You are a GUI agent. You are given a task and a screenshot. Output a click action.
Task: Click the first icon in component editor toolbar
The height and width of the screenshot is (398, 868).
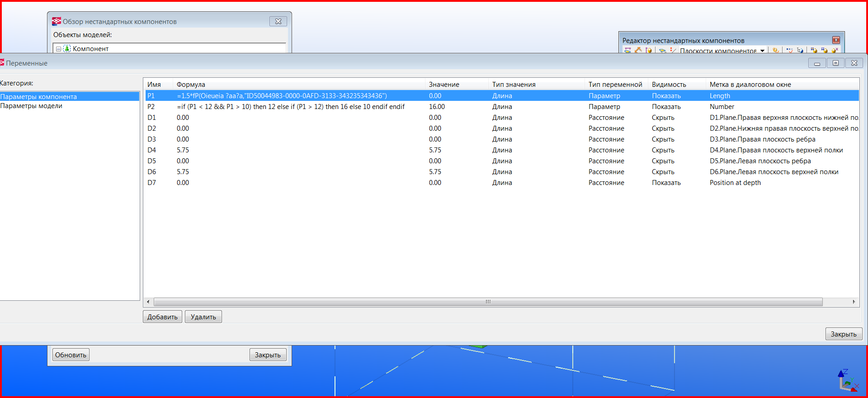(x=627, y=50)
